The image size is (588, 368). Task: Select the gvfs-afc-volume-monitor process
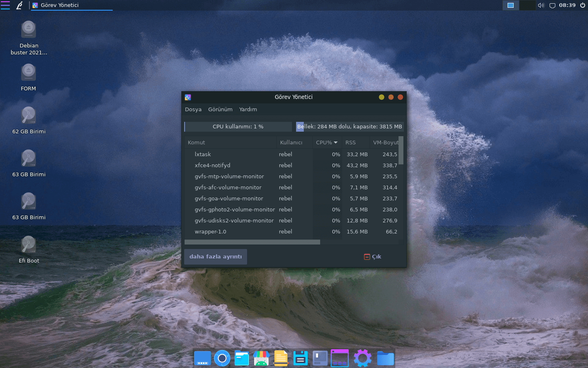click(x=292, y=188)
